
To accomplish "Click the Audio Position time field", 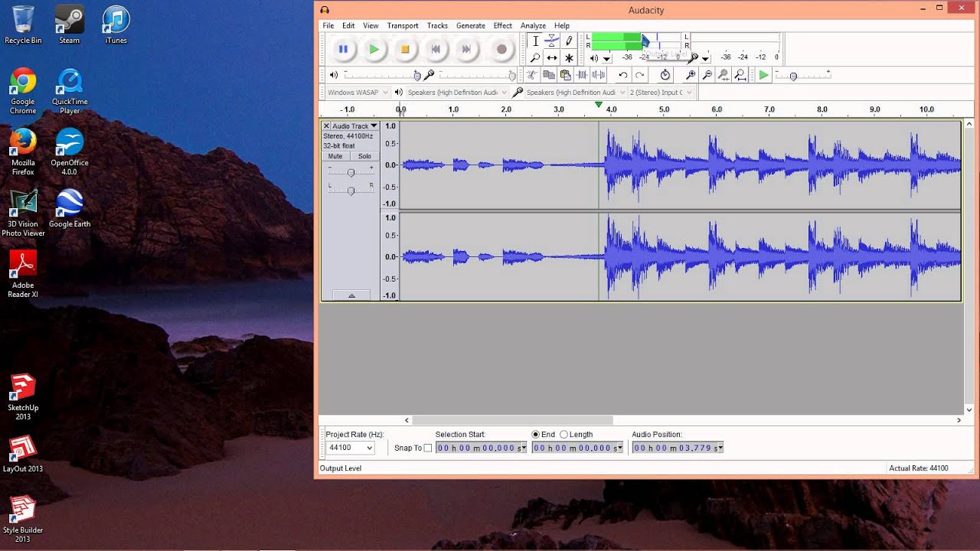I will click(x=678, y=448).
